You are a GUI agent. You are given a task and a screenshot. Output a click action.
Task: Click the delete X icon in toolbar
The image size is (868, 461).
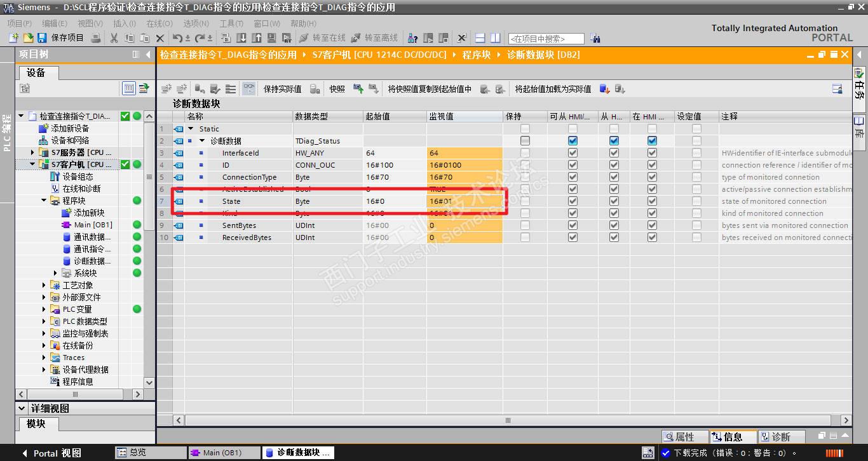[160, 38]
